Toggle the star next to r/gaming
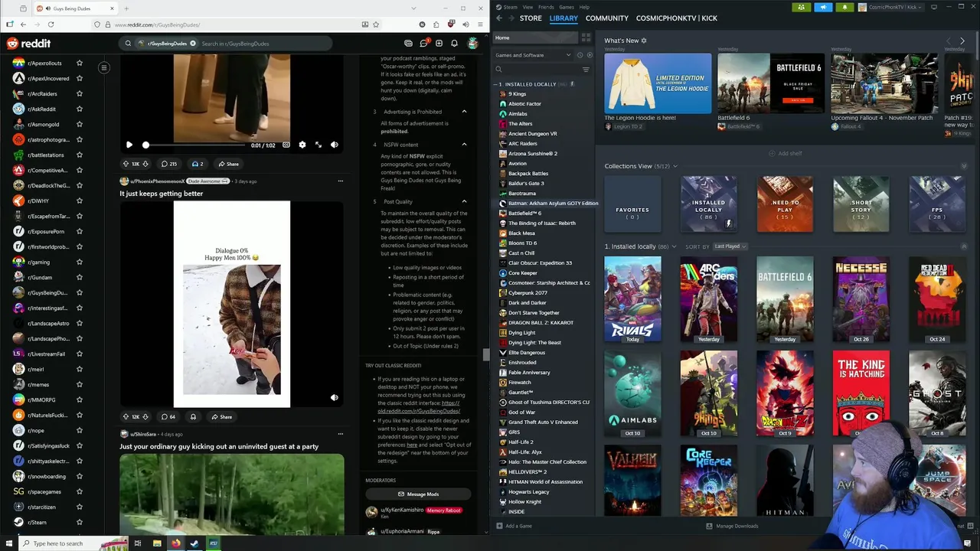This screenshot has width=980, height=551. (79, 262)
